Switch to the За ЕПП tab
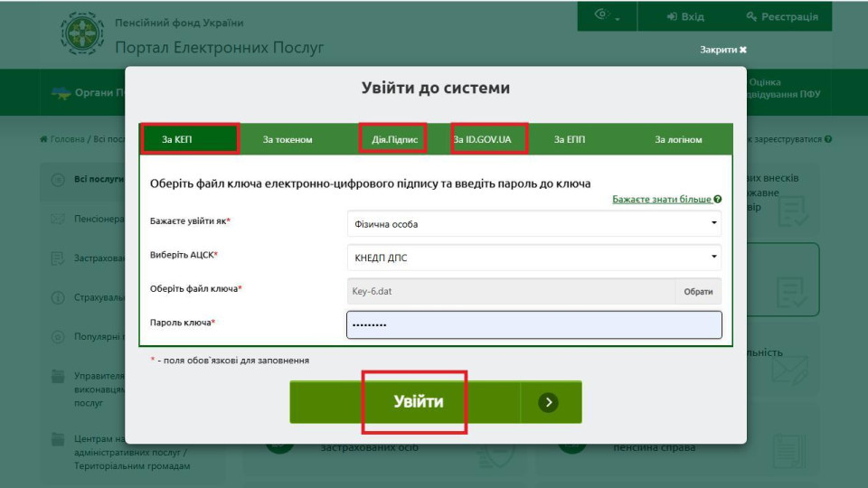Screen dimensions: 868x488 pos(569,139)
